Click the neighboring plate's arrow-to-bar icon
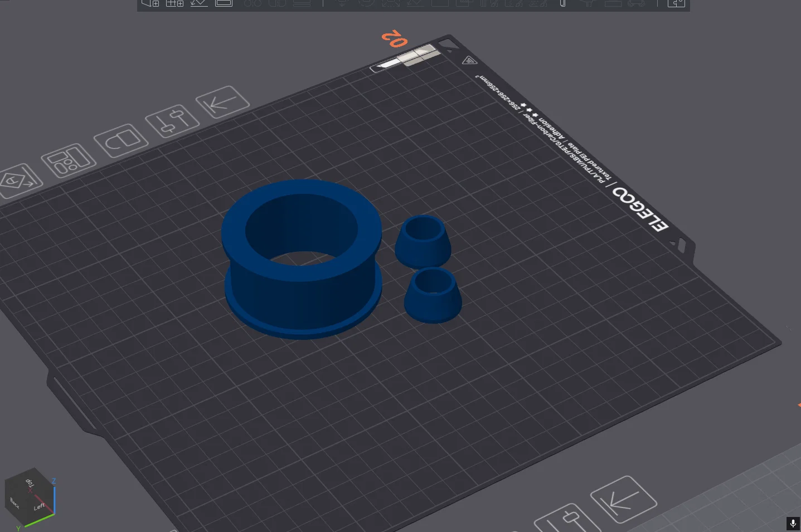 (x=624, y=499)
